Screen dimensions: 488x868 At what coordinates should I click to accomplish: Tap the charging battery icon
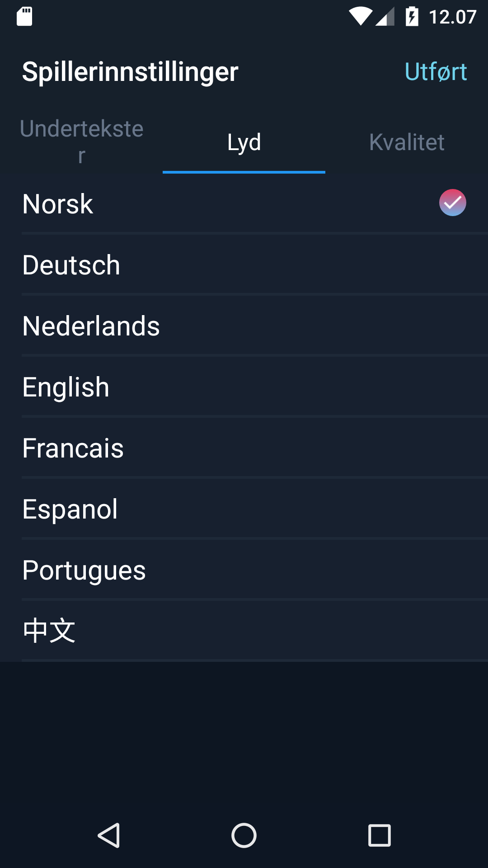point(412,15)
